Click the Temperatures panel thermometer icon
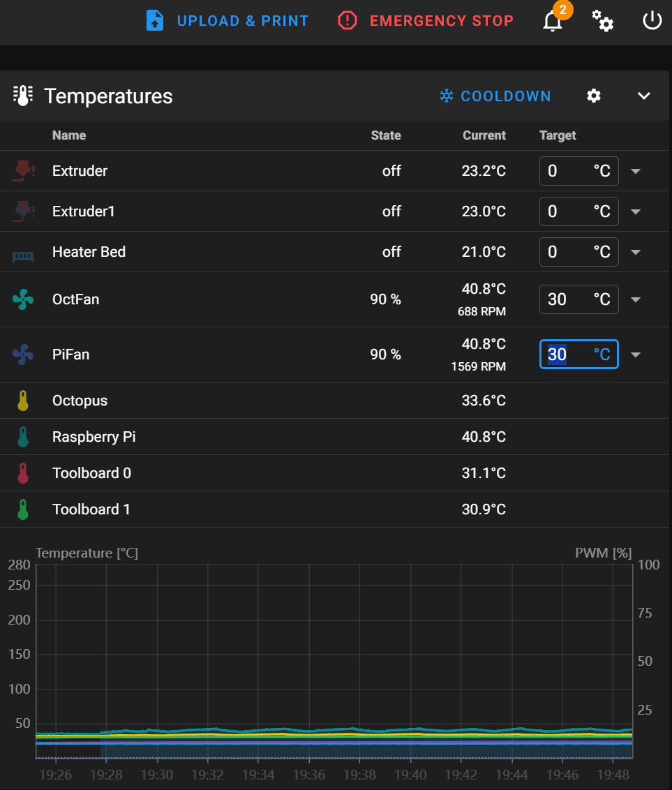Screen dimensions: 672x790 22,96
